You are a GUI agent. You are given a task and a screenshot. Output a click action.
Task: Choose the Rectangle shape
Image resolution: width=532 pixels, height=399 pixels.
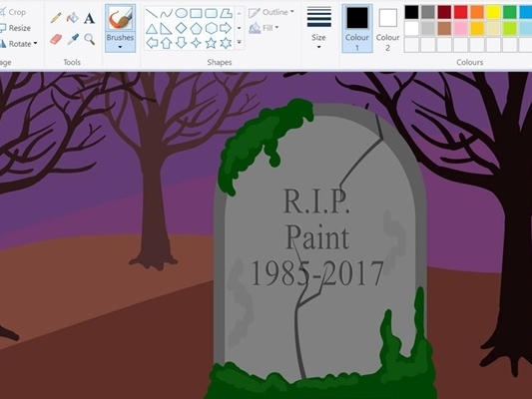click(196, 13)
